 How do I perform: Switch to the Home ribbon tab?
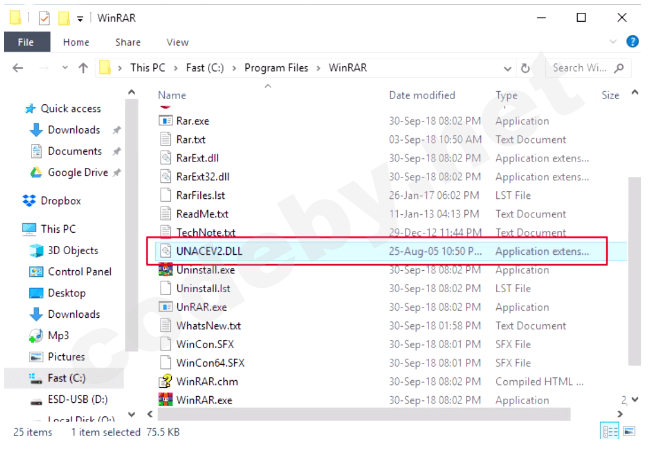point(76,42)
